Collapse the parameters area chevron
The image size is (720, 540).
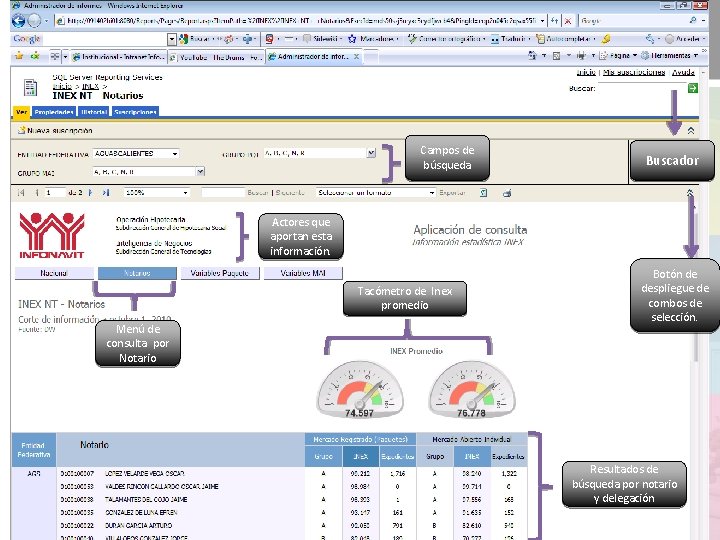[x=691, y=131]
